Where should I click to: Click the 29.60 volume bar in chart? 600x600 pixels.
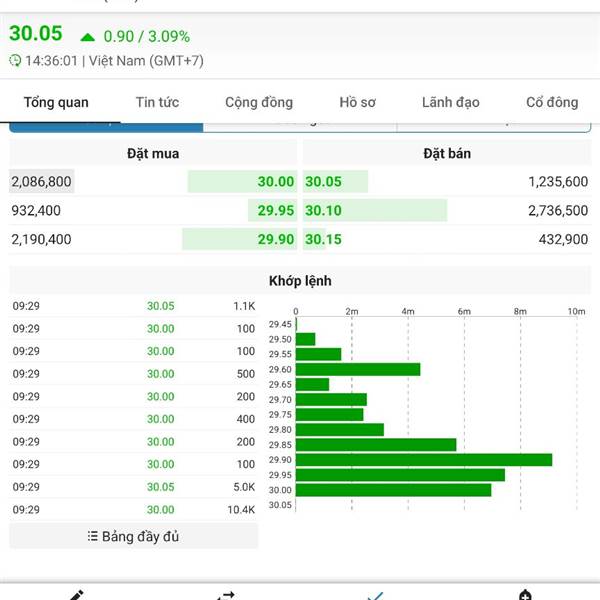coord(358,369)
